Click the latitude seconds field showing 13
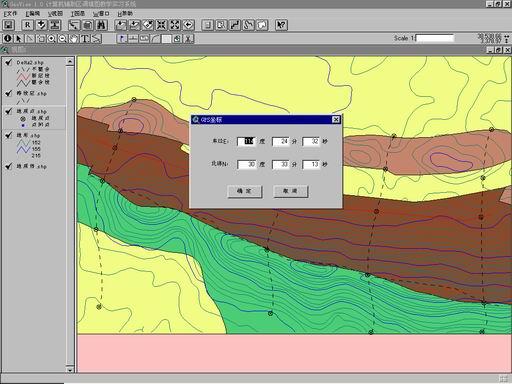512x384 pixels. tap(311, 164)
